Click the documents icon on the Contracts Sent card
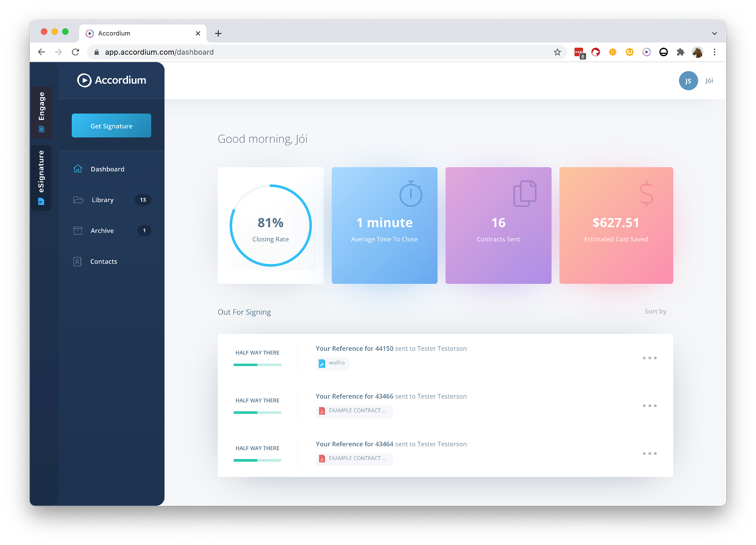 [x=525, y=194]
